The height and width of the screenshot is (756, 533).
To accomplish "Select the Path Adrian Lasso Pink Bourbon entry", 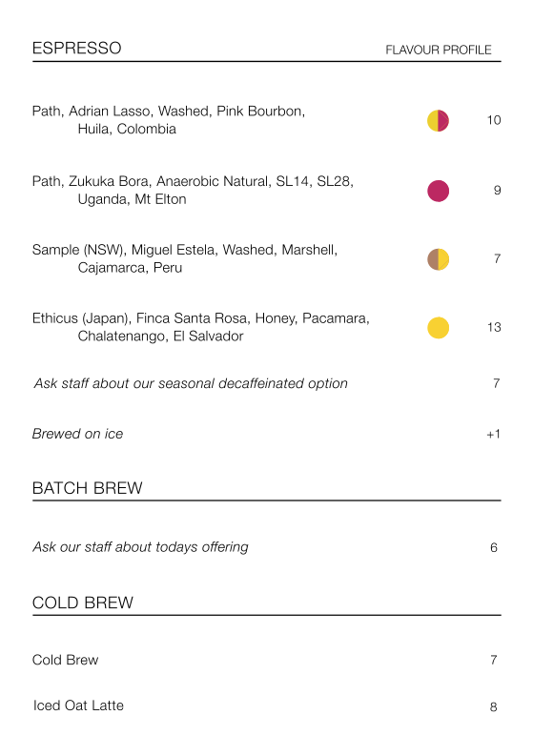I will (169, 120).
